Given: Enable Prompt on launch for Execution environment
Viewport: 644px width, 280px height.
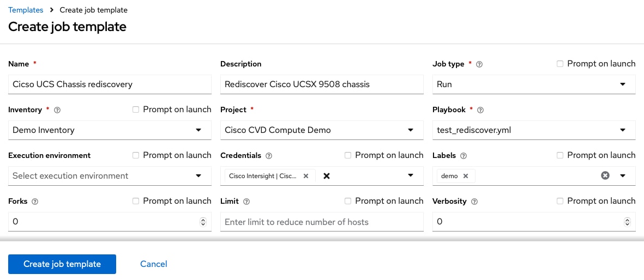Looking at the screenshot, I should pyautogui.click(x=136, y=155).
